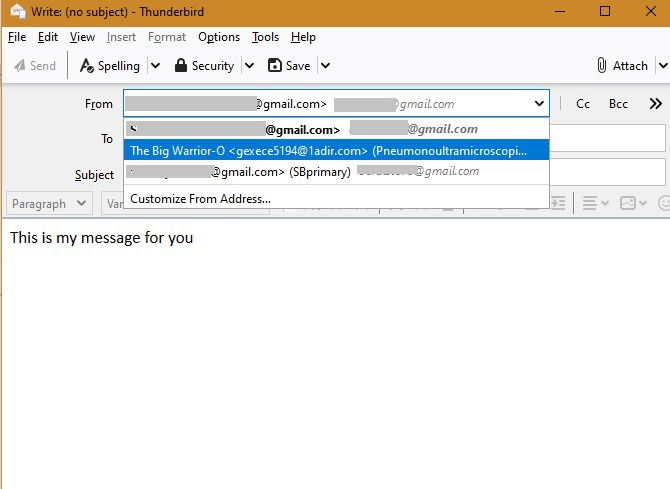Expand the Security dropdown arrow
Screen dimensions: 670x489
coord(250,66)
